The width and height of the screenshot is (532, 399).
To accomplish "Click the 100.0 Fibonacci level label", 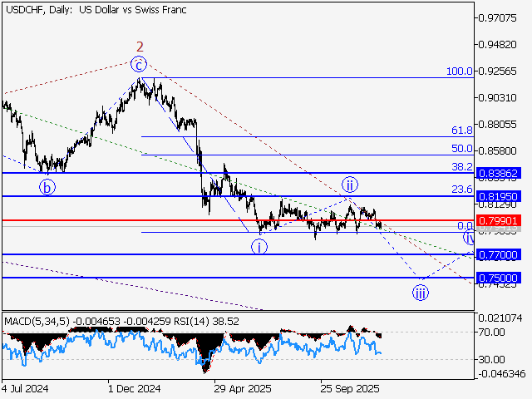I will pyautogui.click(x=459, y=72).
